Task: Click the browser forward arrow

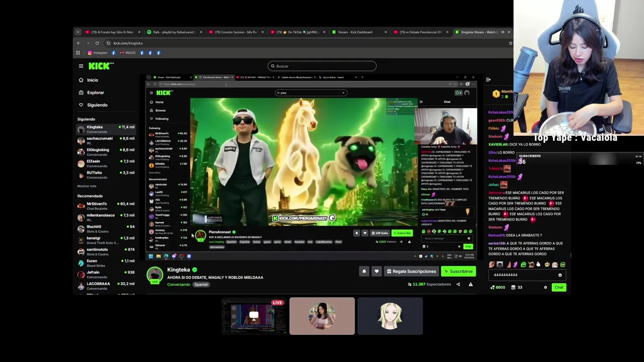Action: point(88,43)
